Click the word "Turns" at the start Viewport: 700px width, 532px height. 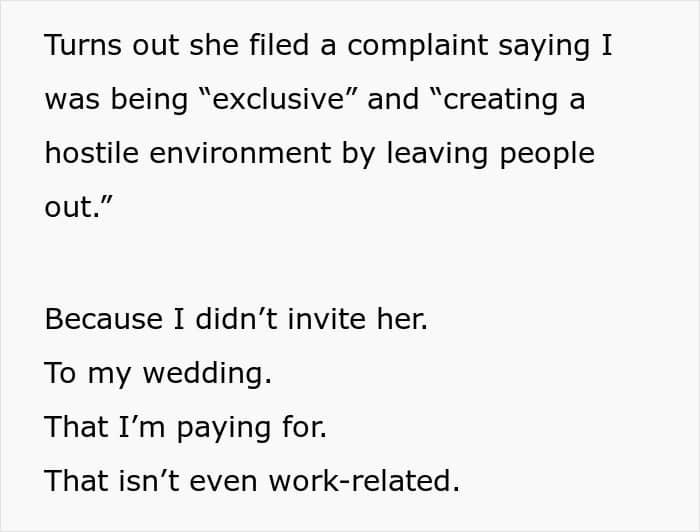(83, 45)
